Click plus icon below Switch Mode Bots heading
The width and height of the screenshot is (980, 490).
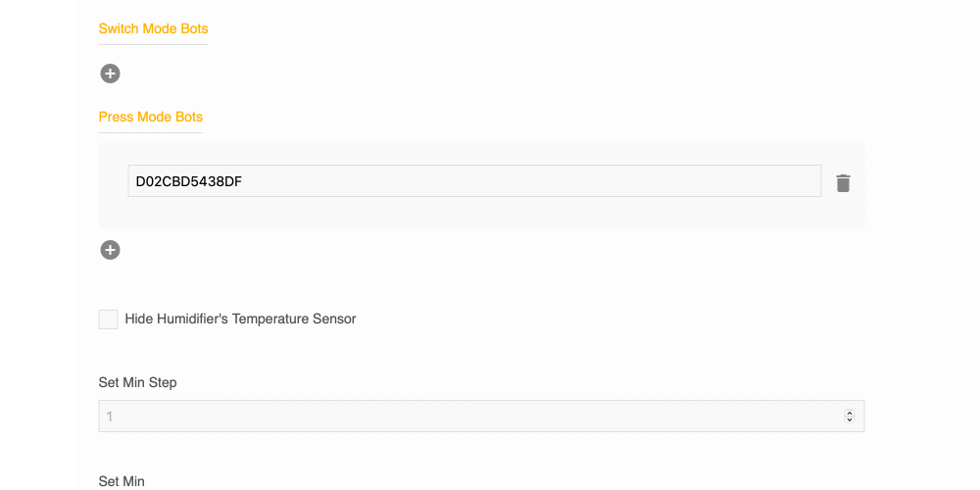pyautogui.click(x=110, y=73)
